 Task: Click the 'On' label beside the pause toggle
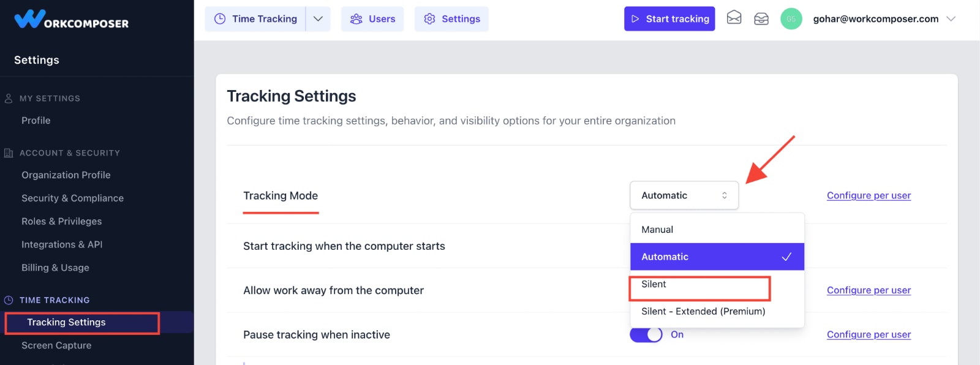677,334
